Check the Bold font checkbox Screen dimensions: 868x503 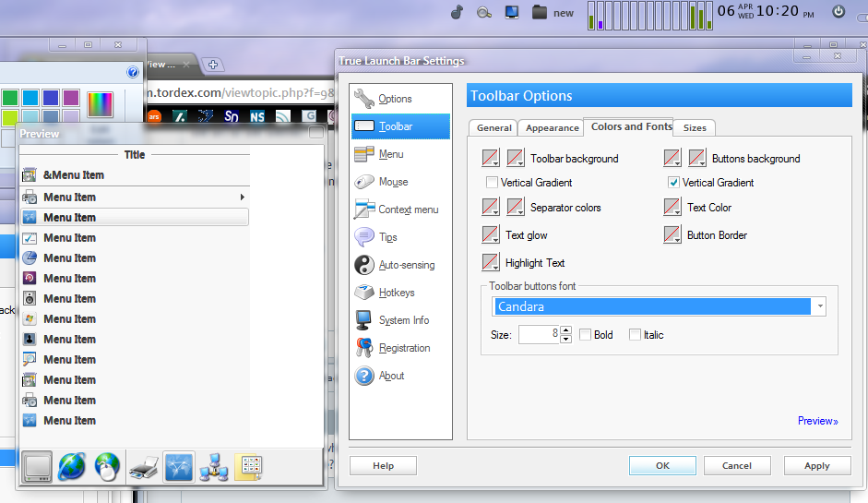click(586, 335)
